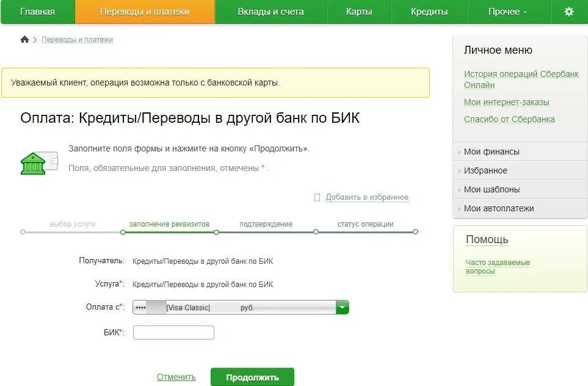Open the Кредиты tab

429,12
